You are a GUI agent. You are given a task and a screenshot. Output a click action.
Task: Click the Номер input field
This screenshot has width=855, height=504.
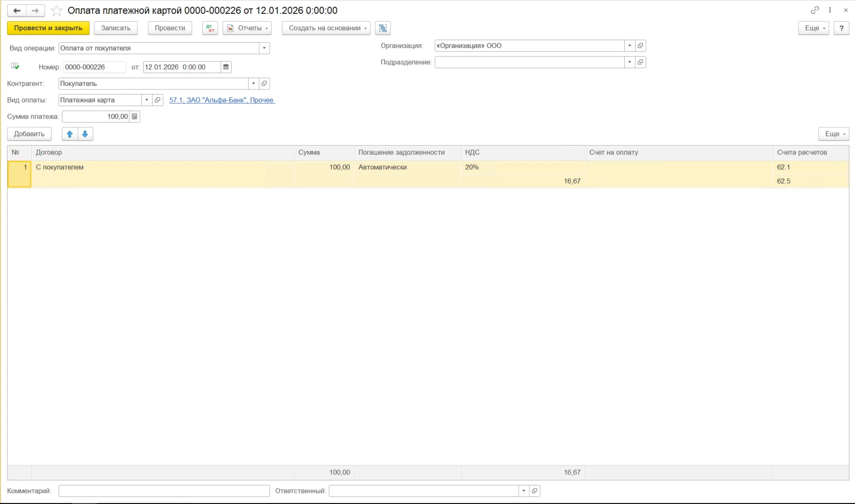(95, 67)
